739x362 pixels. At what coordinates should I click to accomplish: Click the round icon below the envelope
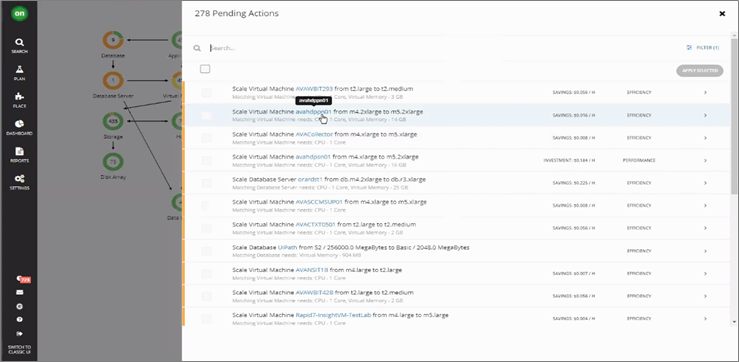(x=19, y=306)
